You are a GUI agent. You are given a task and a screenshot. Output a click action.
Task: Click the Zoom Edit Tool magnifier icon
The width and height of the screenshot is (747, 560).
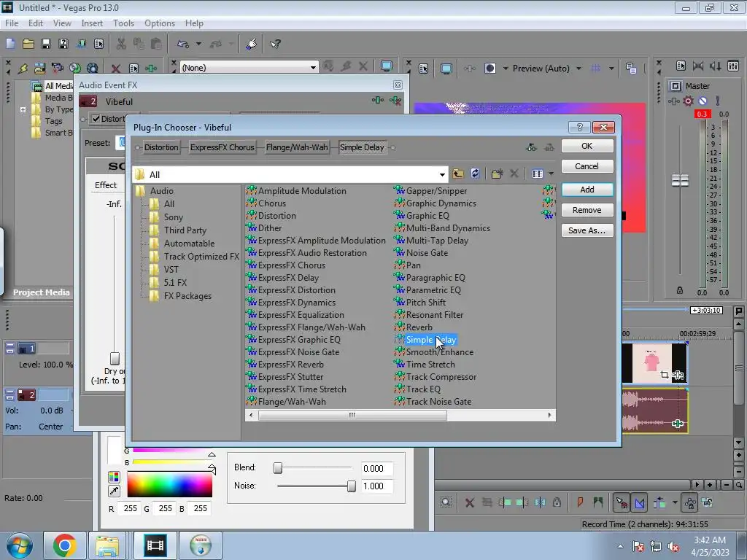[446, 502]
